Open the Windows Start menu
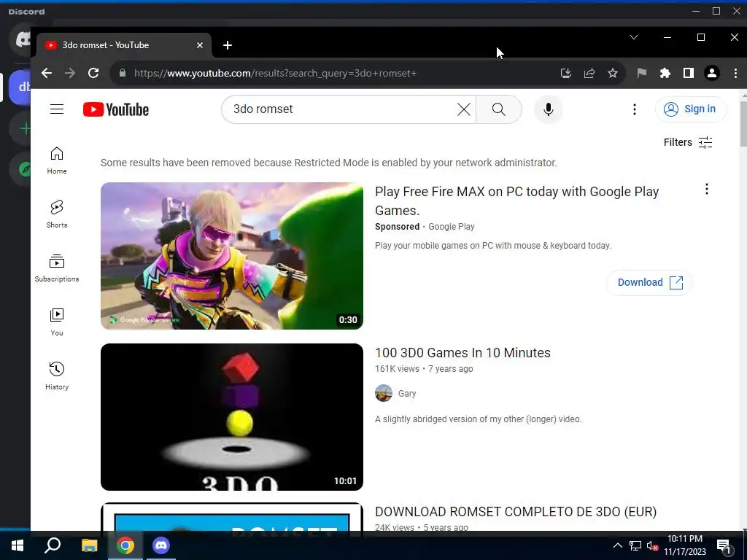The image size is (747, 560). click(x=18, y=545)
